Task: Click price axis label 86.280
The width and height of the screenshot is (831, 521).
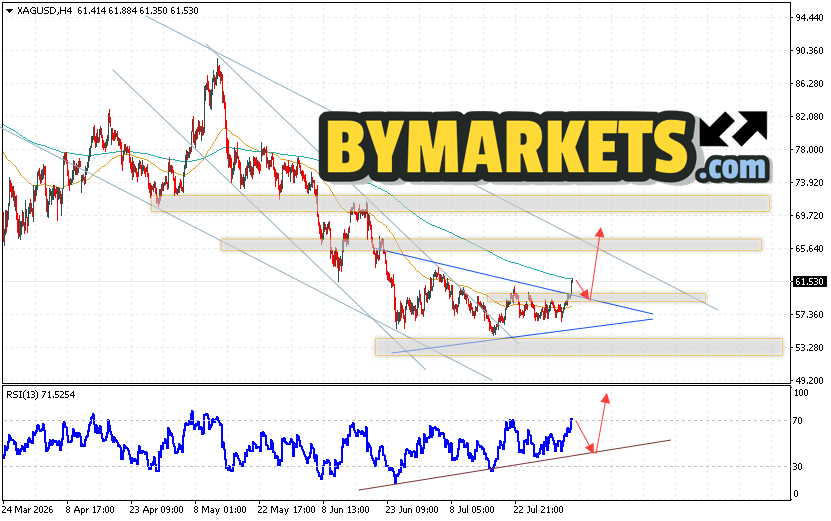Action: (x=809, y=83)
